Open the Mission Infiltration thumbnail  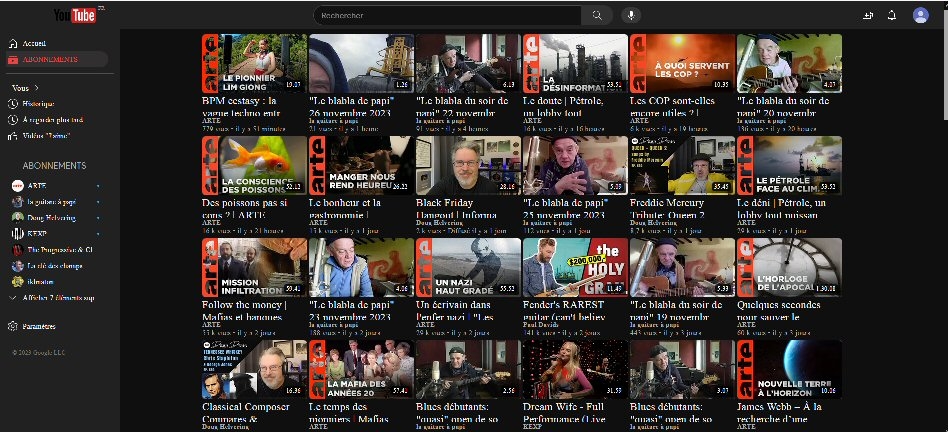click(x=254, y=267)
